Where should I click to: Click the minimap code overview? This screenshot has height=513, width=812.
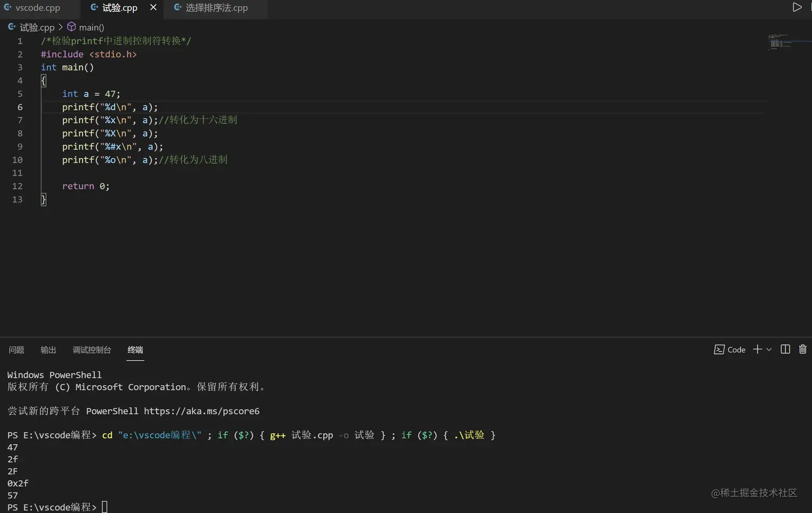[x=780, y=42]
